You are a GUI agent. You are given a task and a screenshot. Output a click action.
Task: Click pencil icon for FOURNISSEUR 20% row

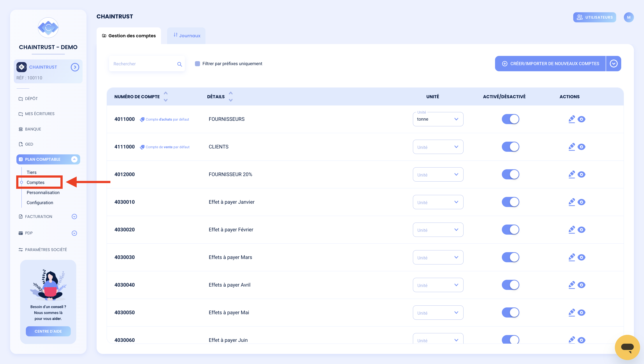(x=572, y=174)
